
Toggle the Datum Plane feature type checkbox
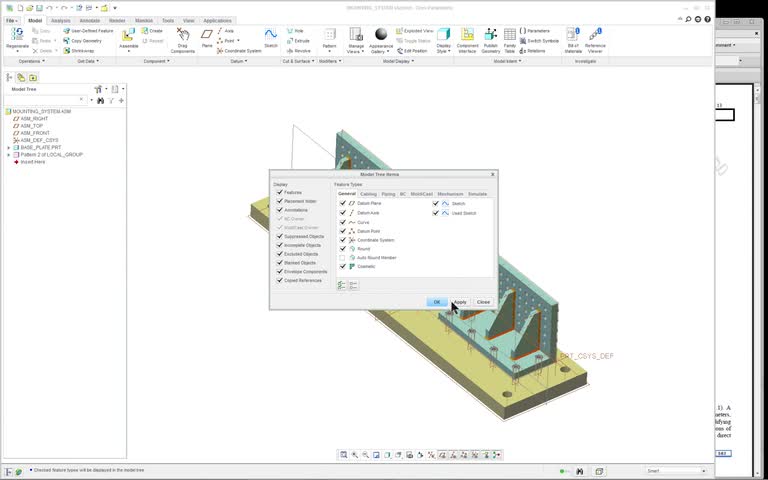(x=342, y=203)
